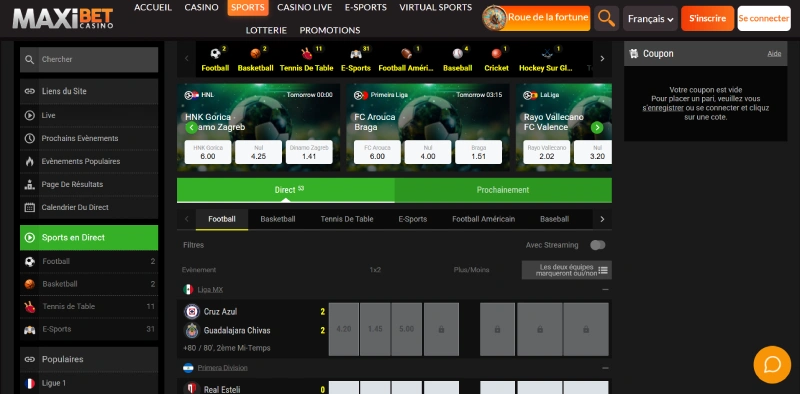
Task: Open the magnifier search icon in header
Action: pyautogui.click(x=607, y=18)
